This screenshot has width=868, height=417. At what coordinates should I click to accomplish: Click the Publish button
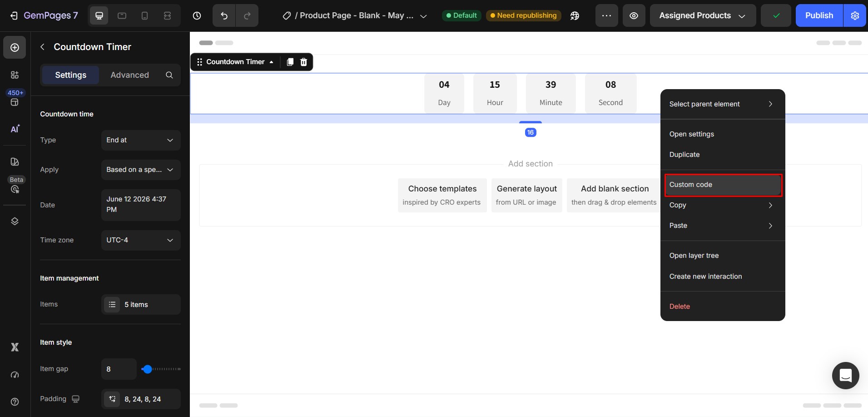[819, 15]
